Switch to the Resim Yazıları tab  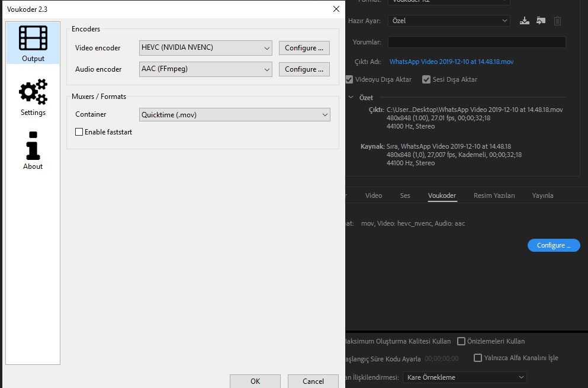pyautogui.click(x=494, y=195)
